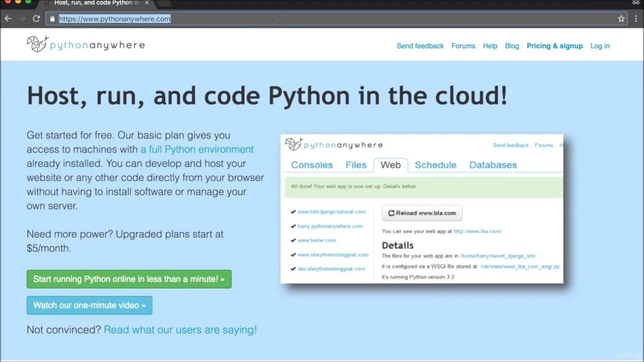644x362 pixels.
Task: Click the PythonAnywhere logo in the header
Action: point(86,45)
